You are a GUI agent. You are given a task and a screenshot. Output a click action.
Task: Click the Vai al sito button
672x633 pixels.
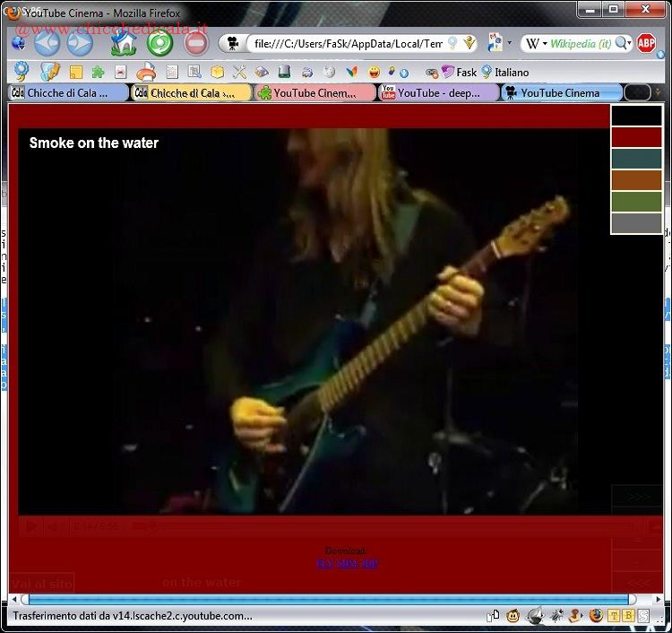coord(42,584)
